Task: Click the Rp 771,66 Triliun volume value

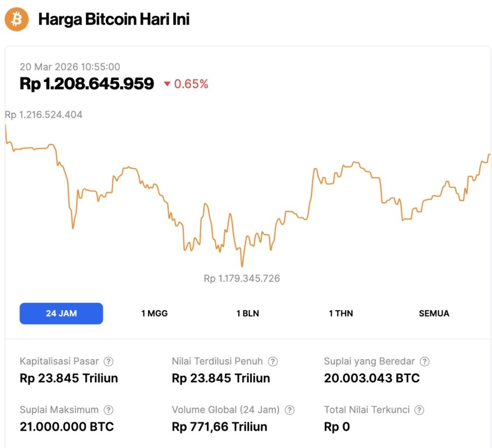Action: [219, 427]
